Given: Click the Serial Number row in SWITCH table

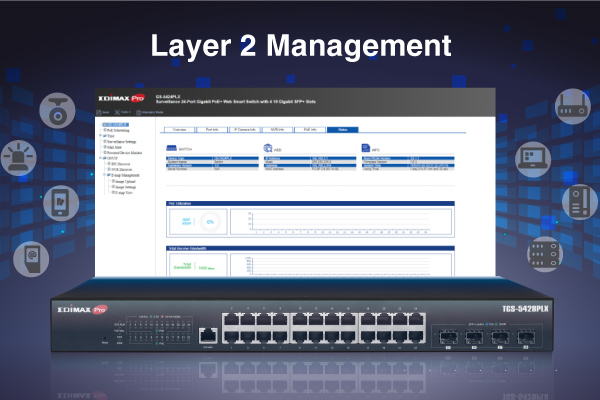Looking at the screenshot, I should (212, 169).
